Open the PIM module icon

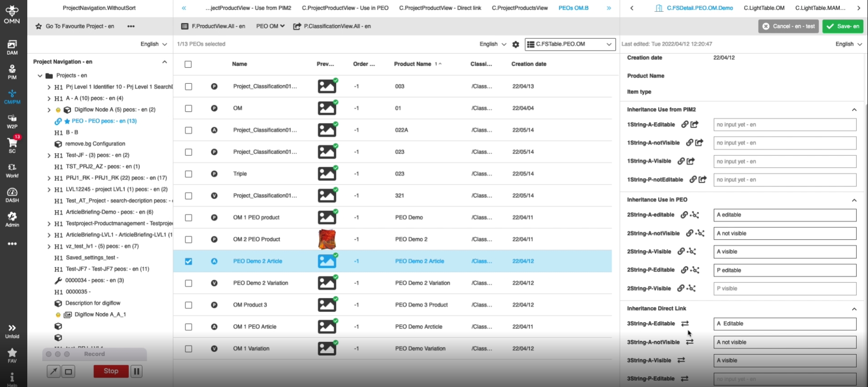12,72
